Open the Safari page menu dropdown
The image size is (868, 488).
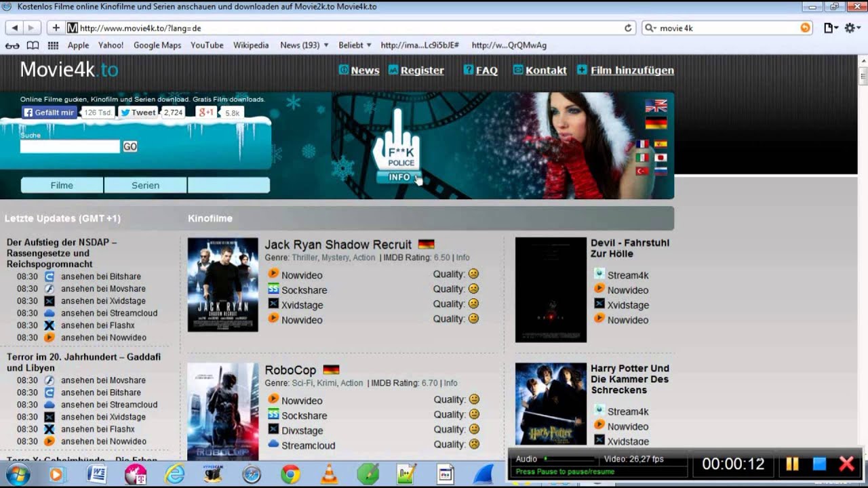click(831, 28)
